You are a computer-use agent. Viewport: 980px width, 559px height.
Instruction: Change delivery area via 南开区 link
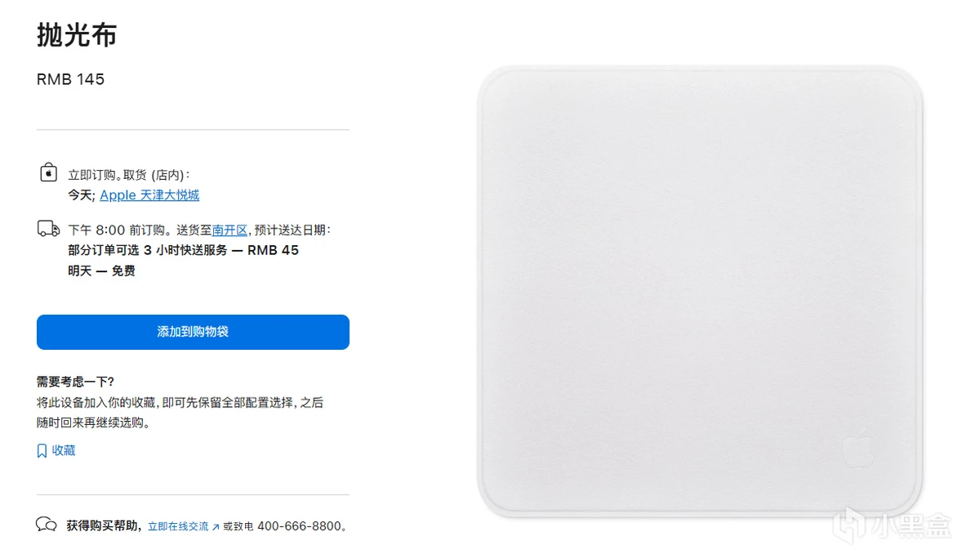click(229, 230)
